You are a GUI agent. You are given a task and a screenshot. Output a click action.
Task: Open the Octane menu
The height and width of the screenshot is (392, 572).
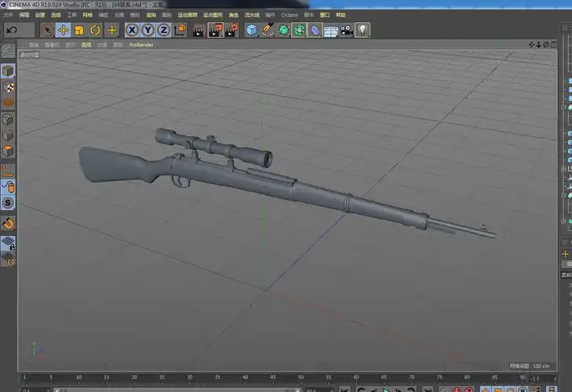pos(290,15)
